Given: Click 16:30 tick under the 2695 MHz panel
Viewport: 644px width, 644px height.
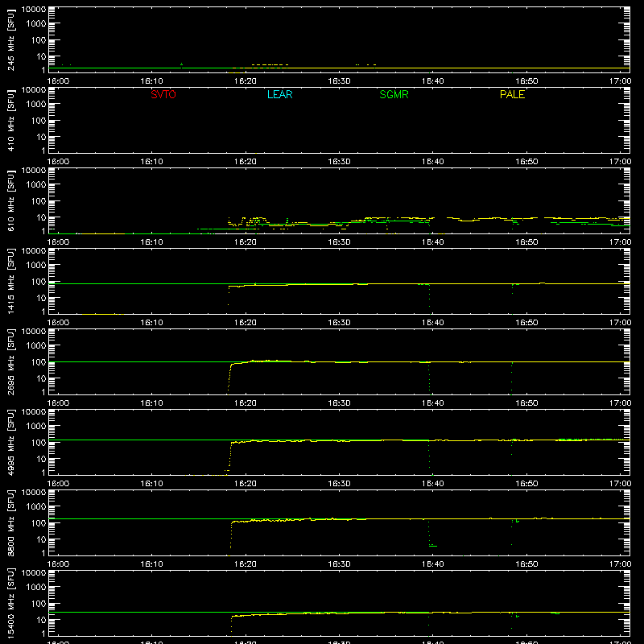Looking at the screenshot, I should click(339, 403).
